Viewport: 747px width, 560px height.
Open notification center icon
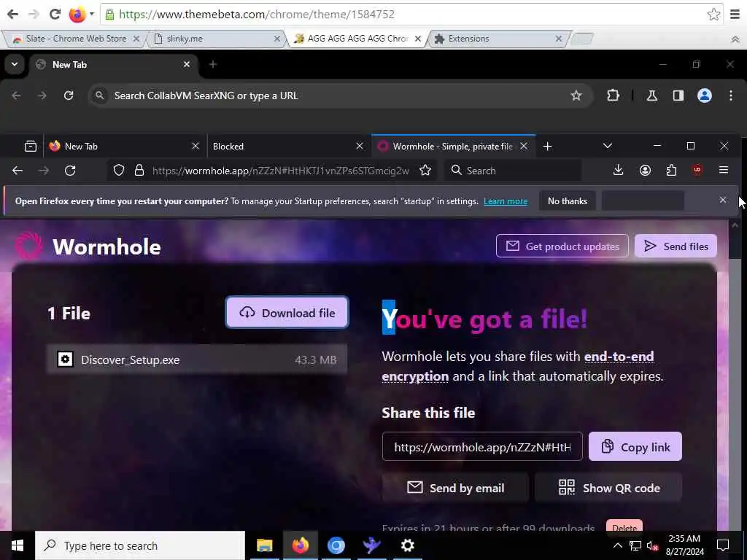pos(723,545)
